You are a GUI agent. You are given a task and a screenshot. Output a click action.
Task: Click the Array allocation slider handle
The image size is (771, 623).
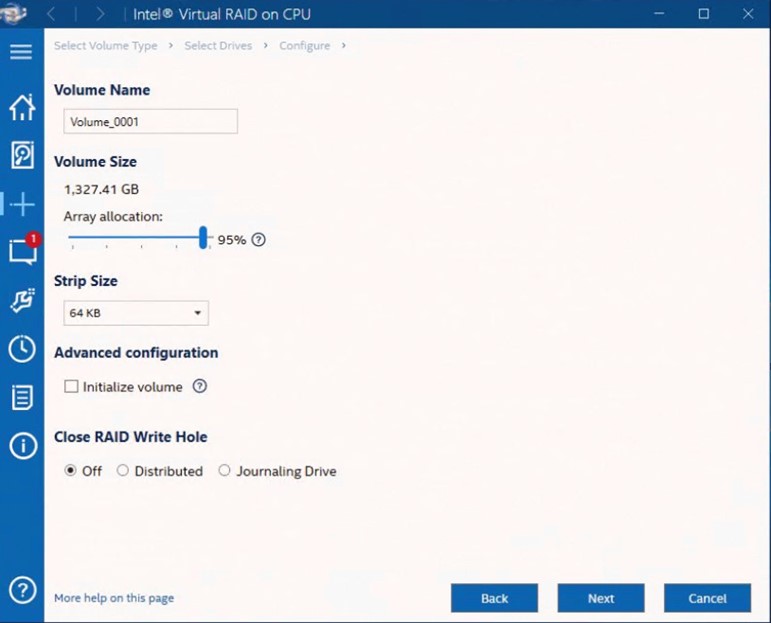[203, 237]
